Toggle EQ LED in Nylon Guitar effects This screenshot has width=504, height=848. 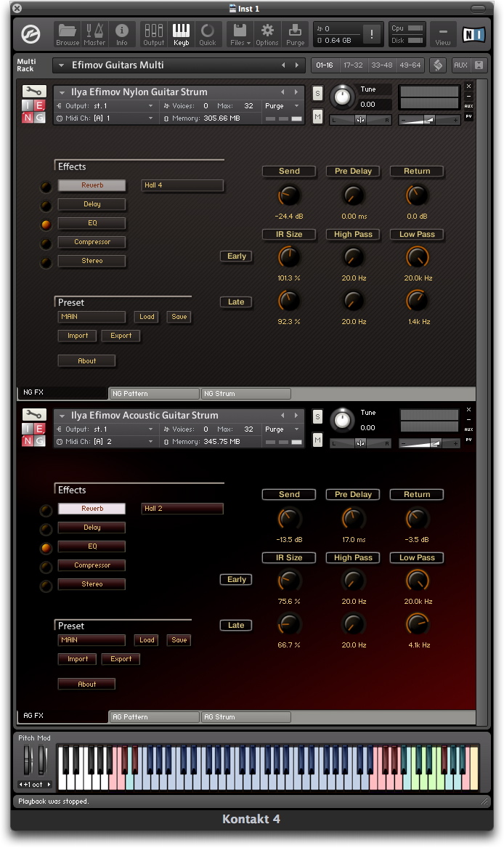tap(46, 225)
